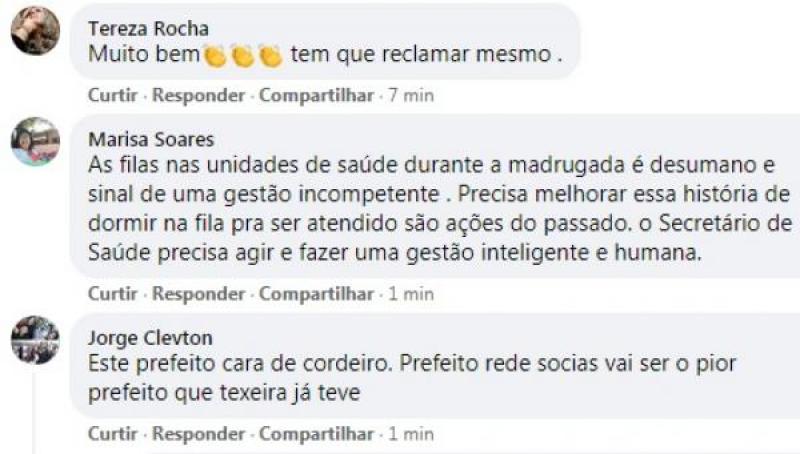Click the Tereza Rocha name link
The image size is (800, 454).
click(x=148, y=29)
